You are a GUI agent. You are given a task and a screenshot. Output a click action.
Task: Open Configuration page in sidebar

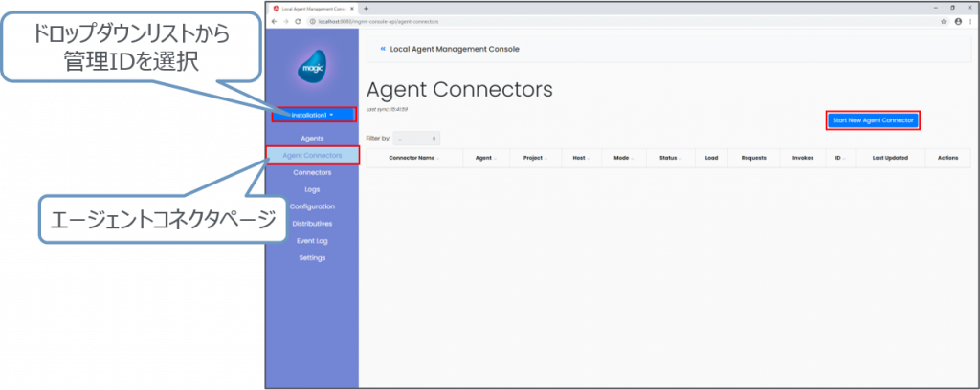click(312, 206)
